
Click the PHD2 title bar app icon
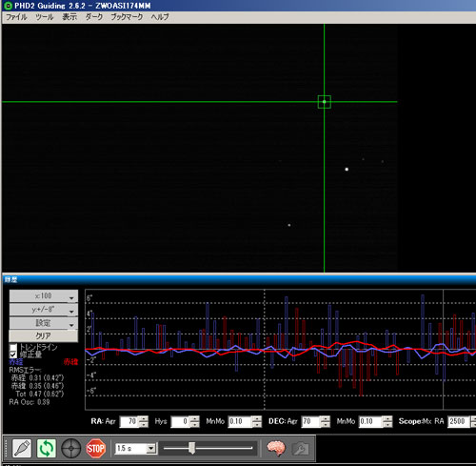[8, 6]
